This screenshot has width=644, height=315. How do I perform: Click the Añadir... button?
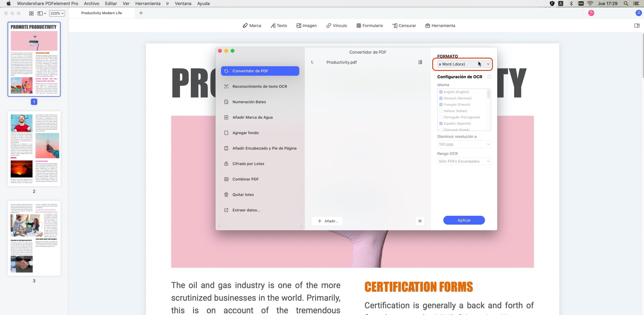327,221
